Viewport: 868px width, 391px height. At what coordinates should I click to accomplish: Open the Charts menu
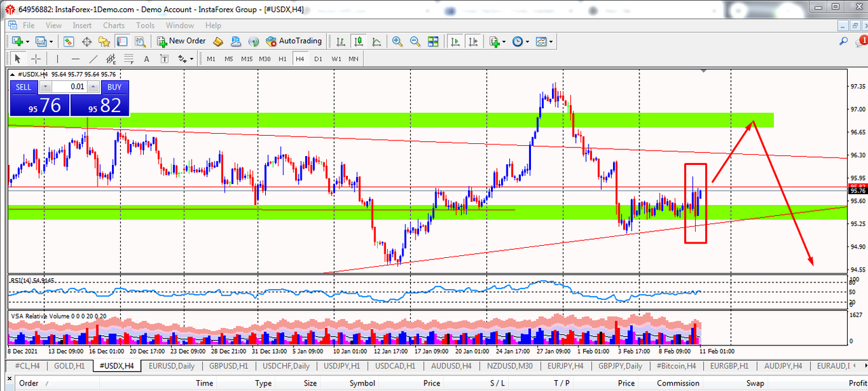pyautogui.click(x=113, y=25)
